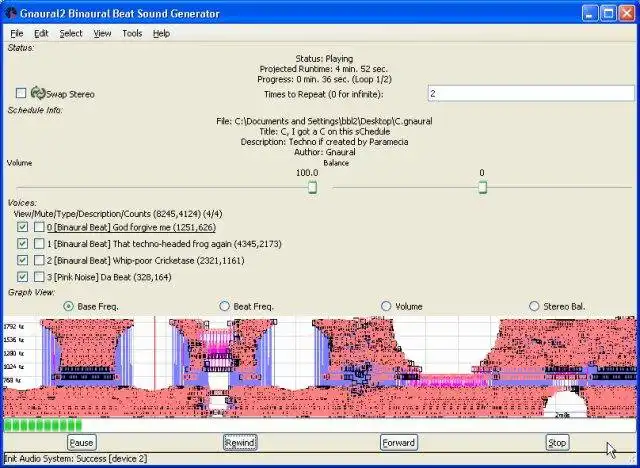Image resolution: width=640 pixels, height=468 pixels.
Task: Mute voice 2 Whip-poor Cricketase
Action: tap(39, 260)
